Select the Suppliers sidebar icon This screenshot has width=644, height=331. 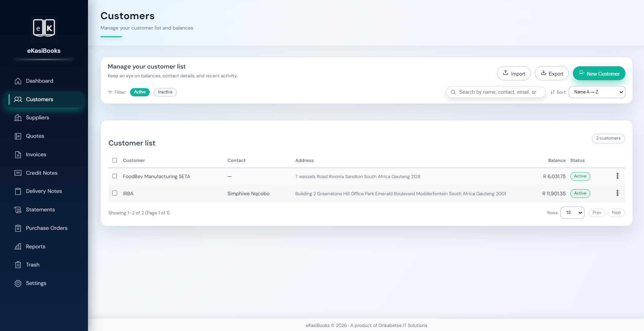pos(18,118)
